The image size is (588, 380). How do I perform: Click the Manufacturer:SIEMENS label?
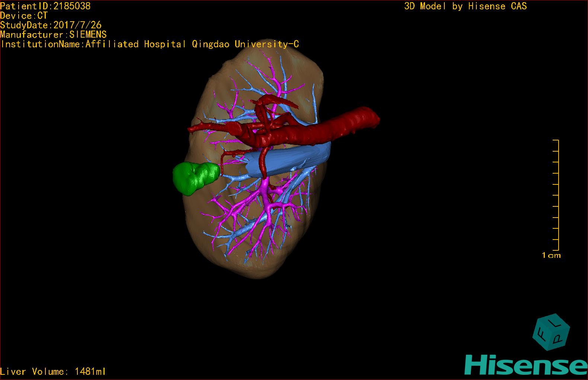coord(53,35)
